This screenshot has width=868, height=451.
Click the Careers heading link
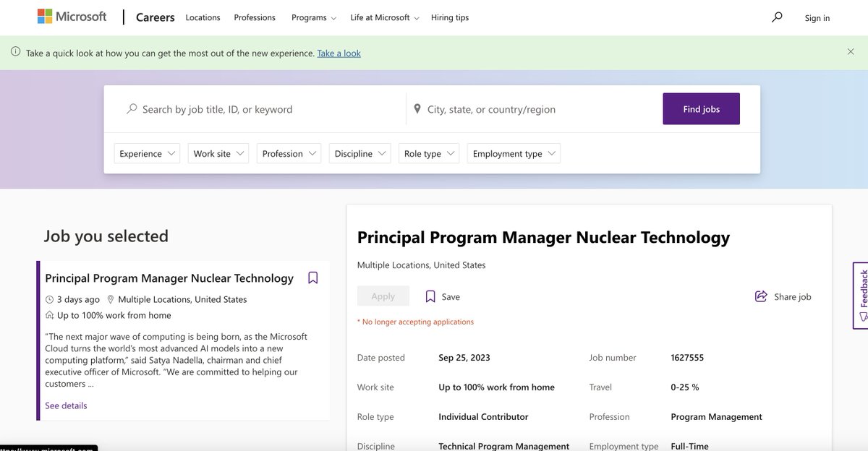click(x=156, y=17)
